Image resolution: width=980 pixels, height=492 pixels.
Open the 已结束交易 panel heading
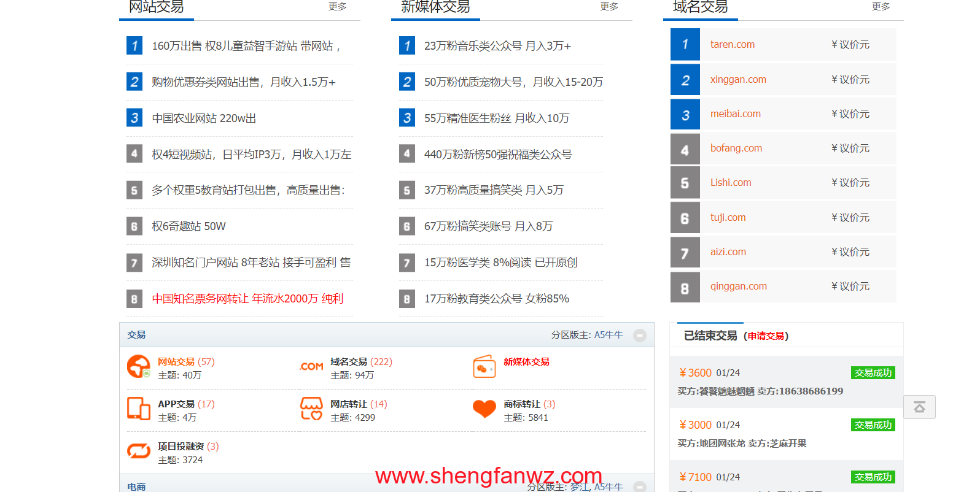(710, 336)
